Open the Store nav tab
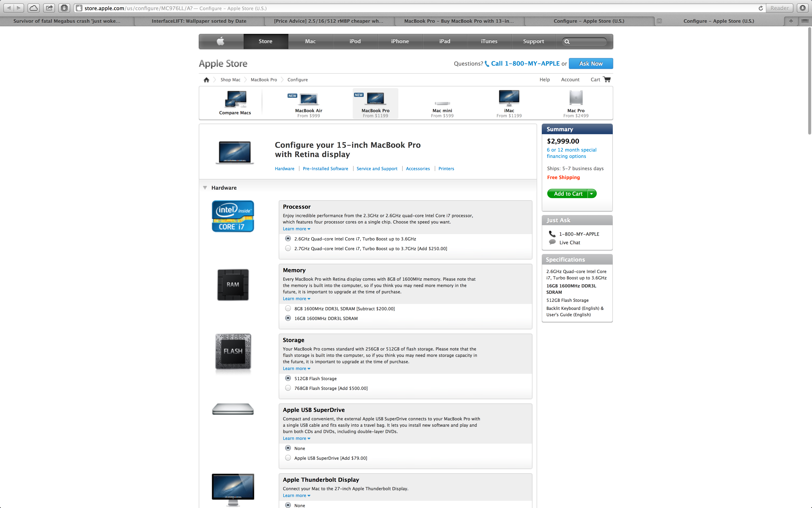The width and height of the screenshot is (812, 508). (265, 41)
